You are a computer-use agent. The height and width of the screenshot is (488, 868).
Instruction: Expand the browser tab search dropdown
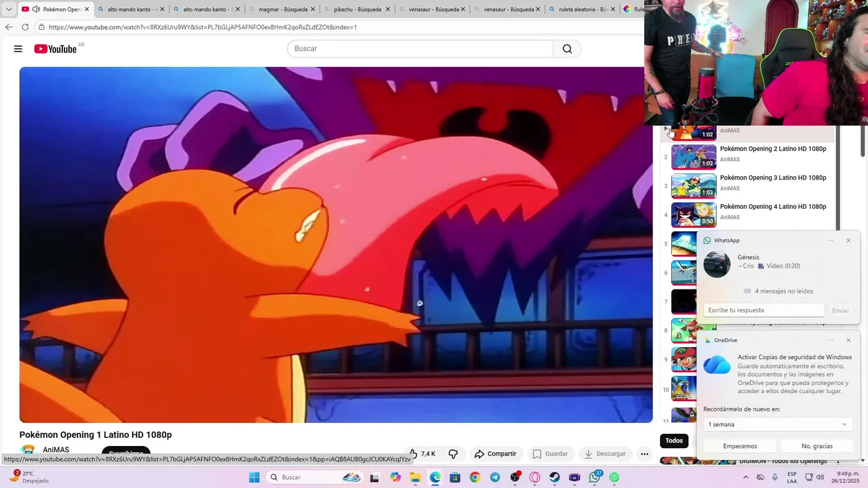(x=9, y=9)
